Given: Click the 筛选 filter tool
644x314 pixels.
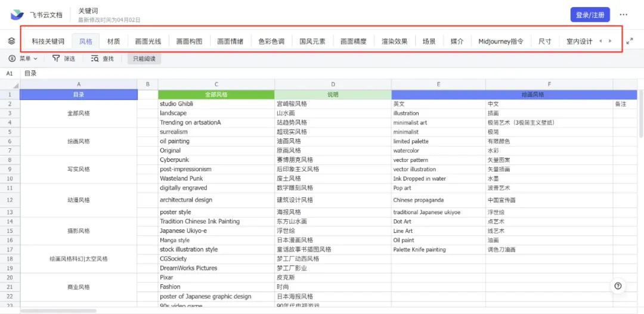Looking at the screenshot, I should [64, 59].
